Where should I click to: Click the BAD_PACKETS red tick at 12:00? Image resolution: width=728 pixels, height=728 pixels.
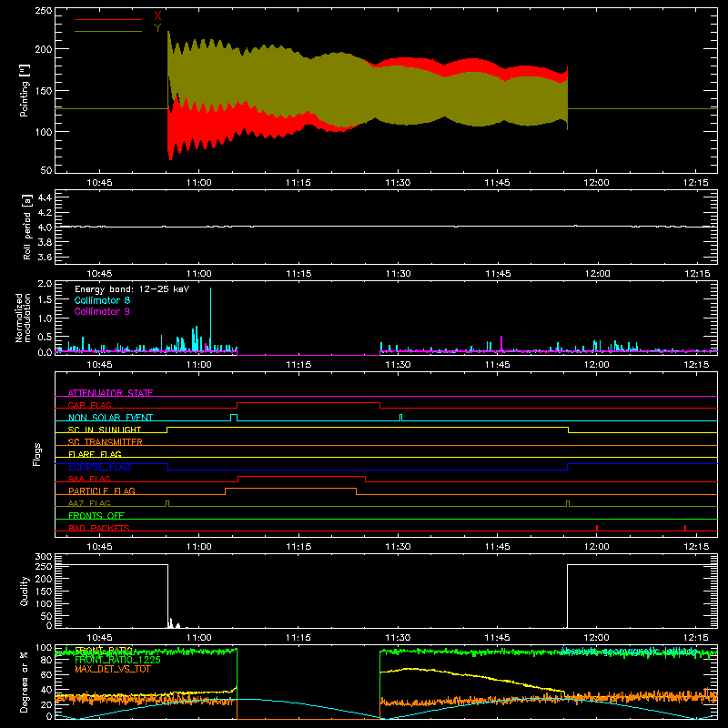597,528
